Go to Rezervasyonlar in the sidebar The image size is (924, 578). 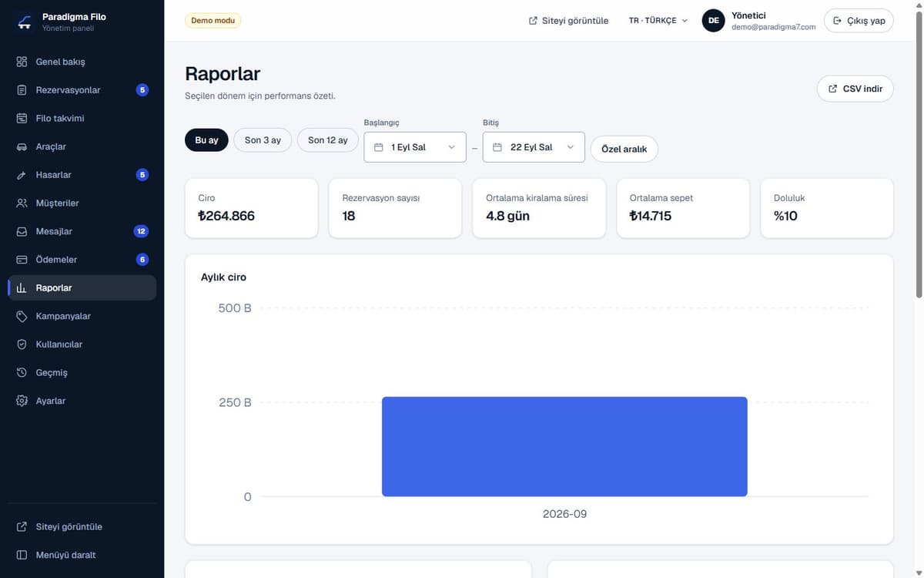click(82, 90)
